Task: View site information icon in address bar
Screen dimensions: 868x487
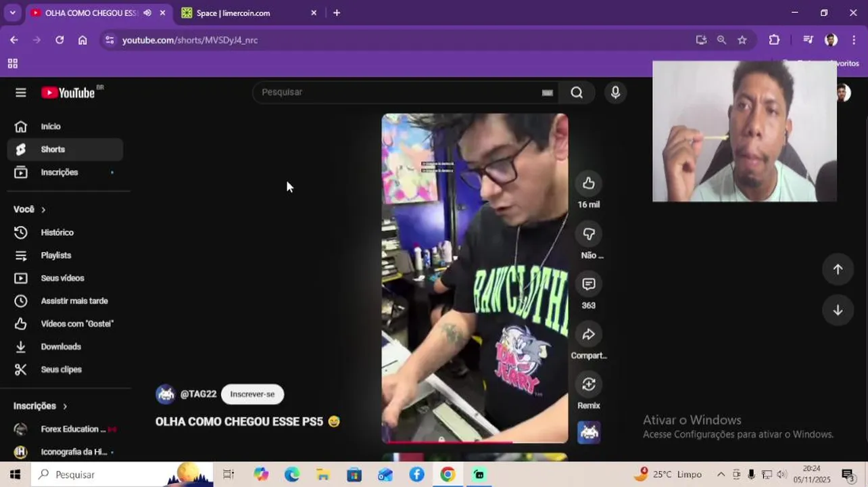Action: [x=110, y=40]
